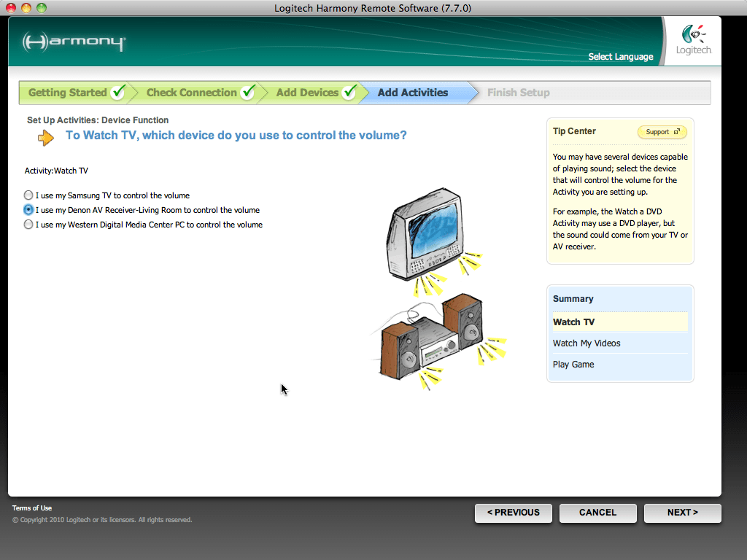
Task: Click the Logitech logo icon
Action: click(692, 36)
